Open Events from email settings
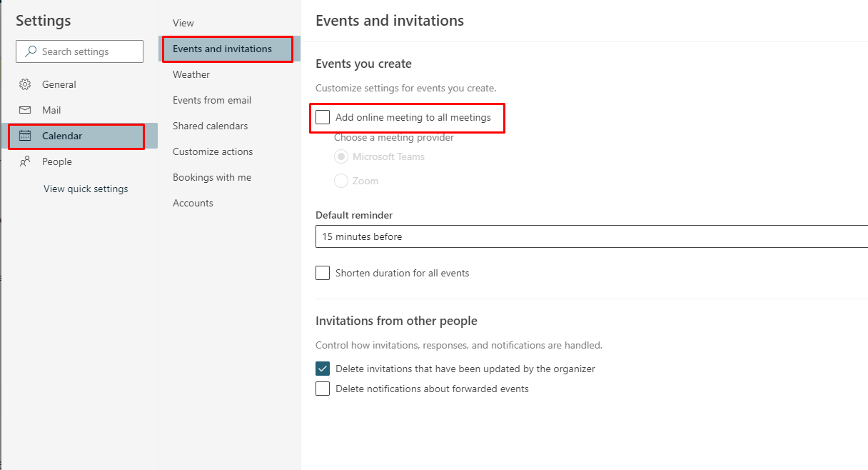868x470 pixels. (212, 100)
